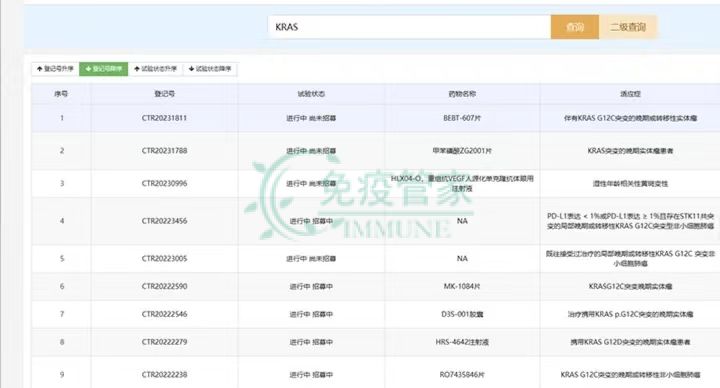Select the HLX04-O drug name cell

click(462, 183)
